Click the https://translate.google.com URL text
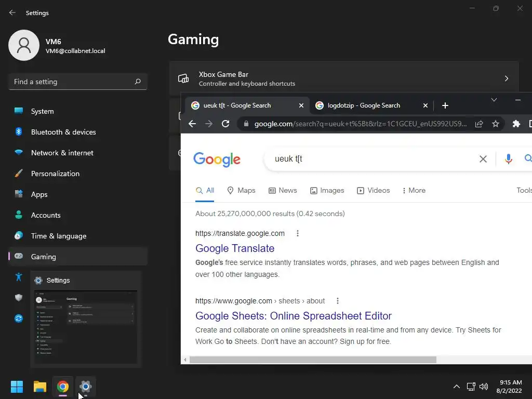 point(240,233)
